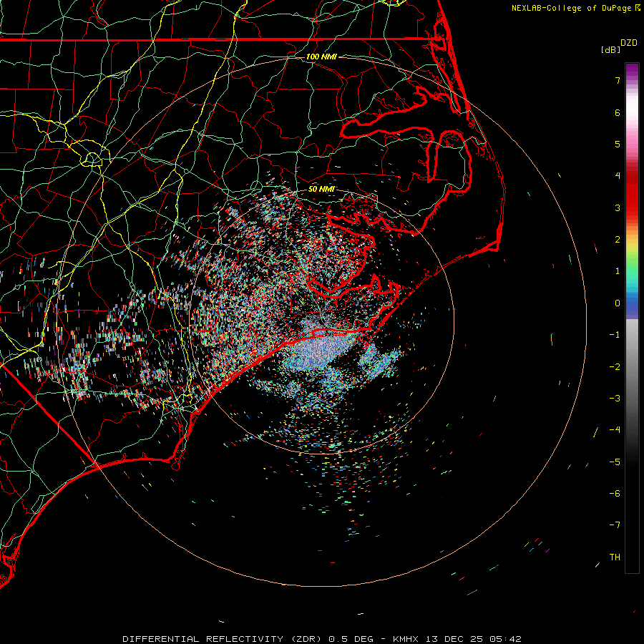Viewport: 644px width, 644px height.
Task: Click the -5 value on the color scale
Action: pos(615,462)
